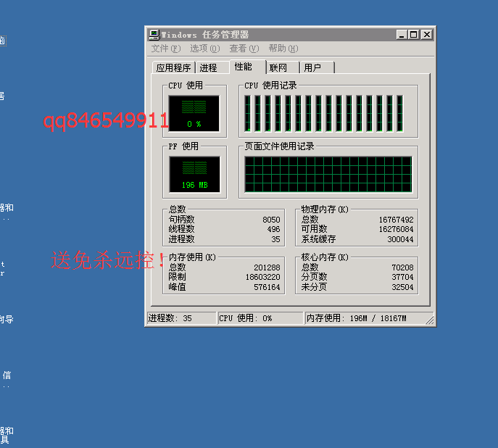
Task: Click the Task Manager title bar icon
Action: pos(154,35)
